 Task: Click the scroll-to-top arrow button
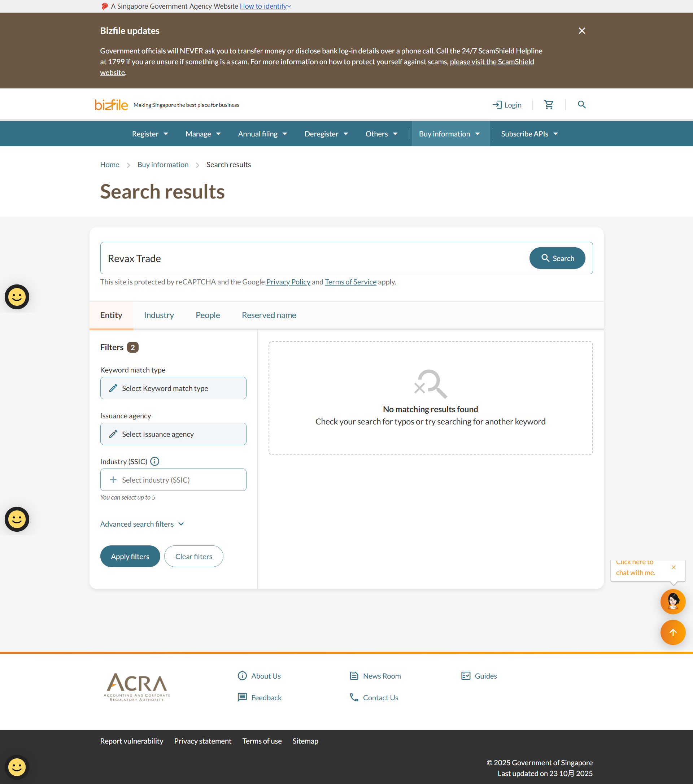point(673,632)
